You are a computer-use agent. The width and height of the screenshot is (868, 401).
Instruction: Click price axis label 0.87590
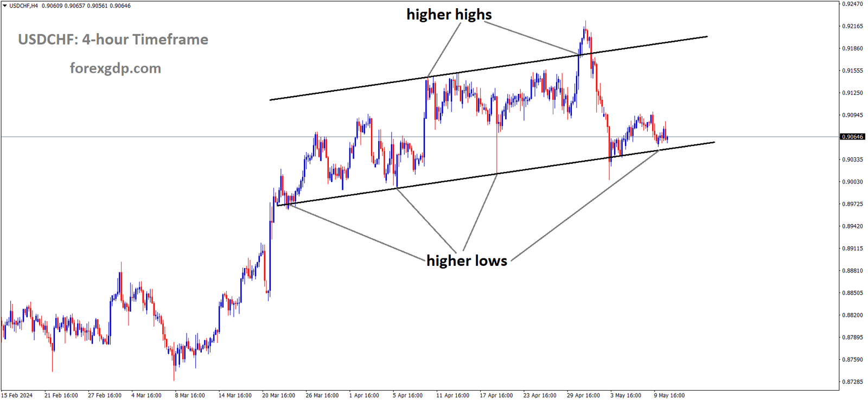tap(852, 360)
